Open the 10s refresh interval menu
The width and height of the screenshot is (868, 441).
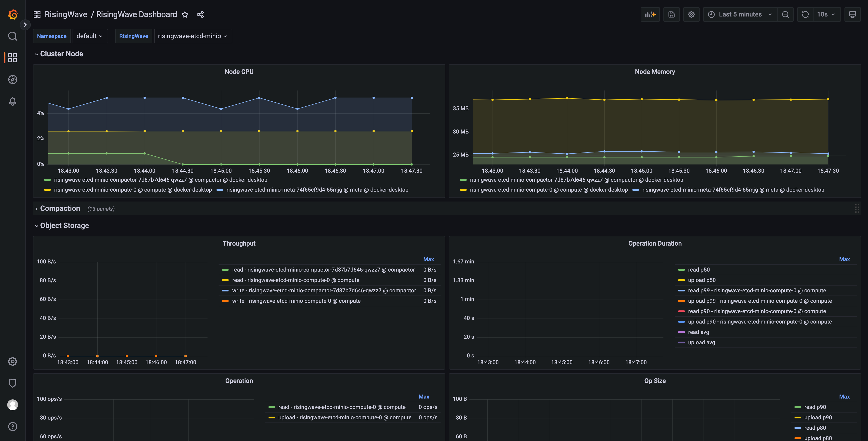(826, 14)
